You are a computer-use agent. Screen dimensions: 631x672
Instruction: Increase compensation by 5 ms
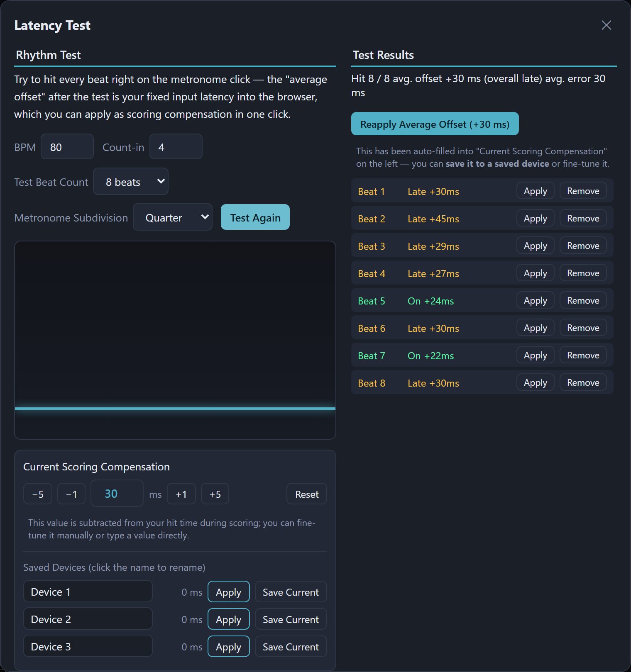tap(215, 494)
